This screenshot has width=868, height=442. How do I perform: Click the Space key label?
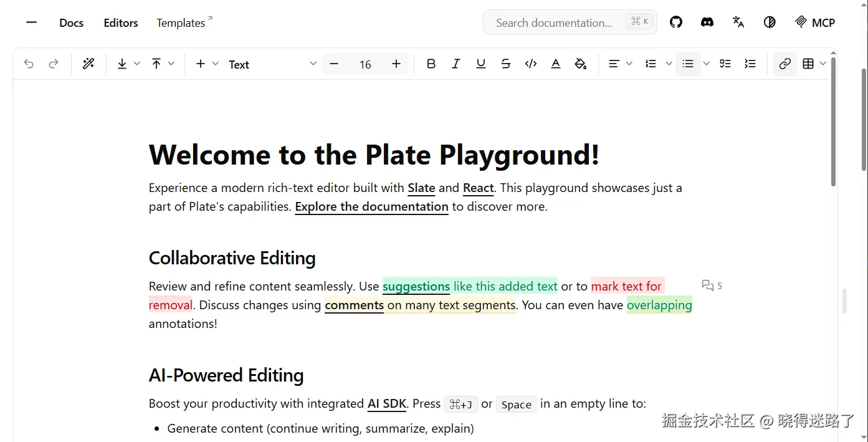pos(517,405)
